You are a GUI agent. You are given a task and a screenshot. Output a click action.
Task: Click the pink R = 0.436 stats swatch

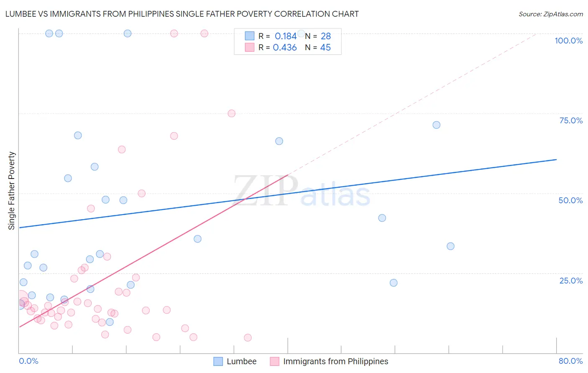(250, 47)
